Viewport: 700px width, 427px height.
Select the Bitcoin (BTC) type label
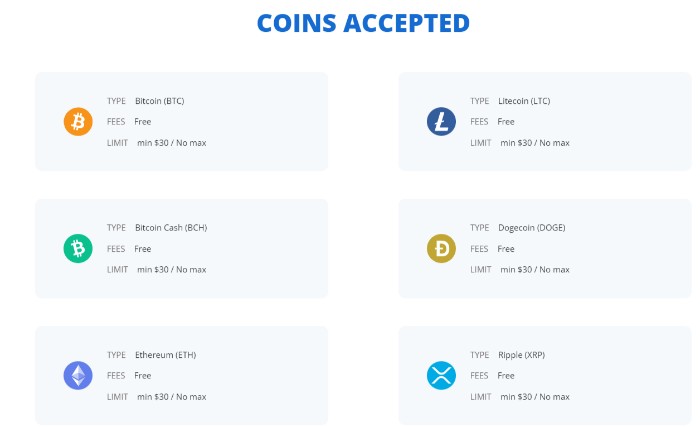click(159, 101)
